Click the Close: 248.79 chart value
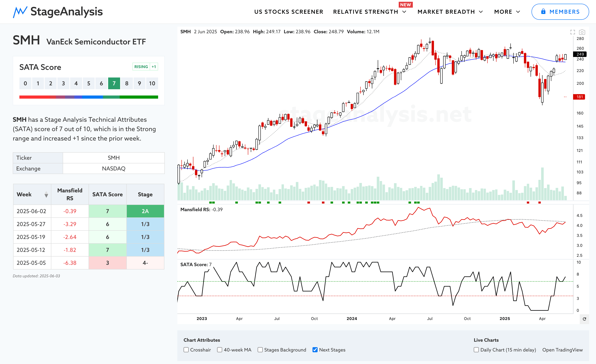The height and width of the screenshot is (364, 596). [x=329, y=32]
